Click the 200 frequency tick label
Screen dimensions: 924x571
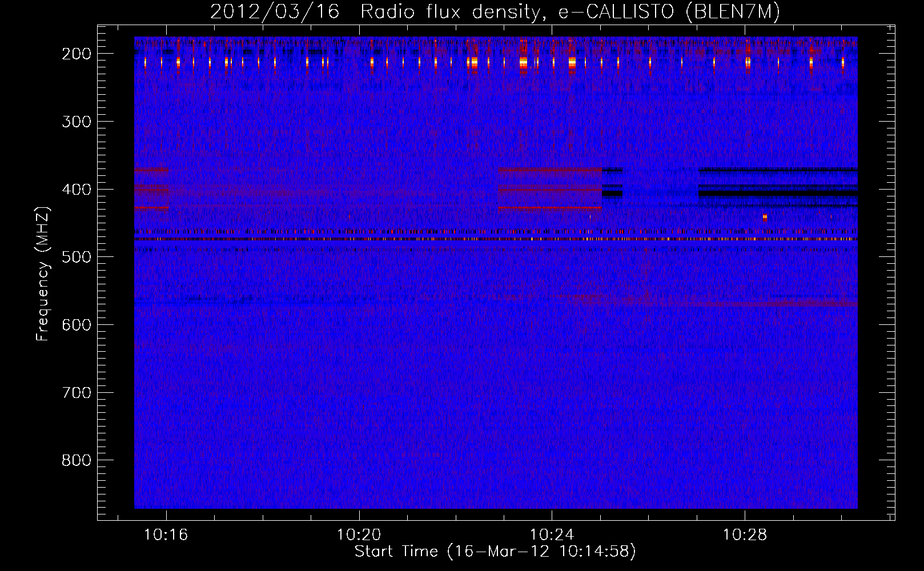click(x=77, y=54)
